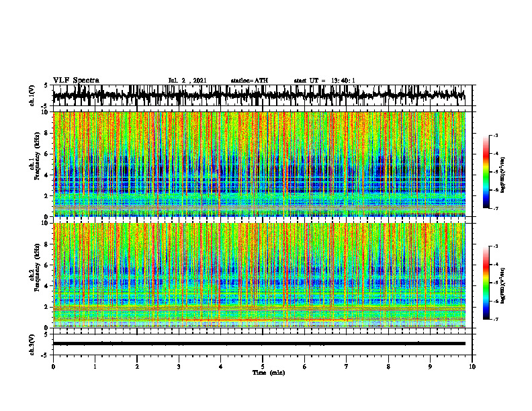
Task: Click the "6" kHz tick on ch.2 axis
Action: pos(47,265)
